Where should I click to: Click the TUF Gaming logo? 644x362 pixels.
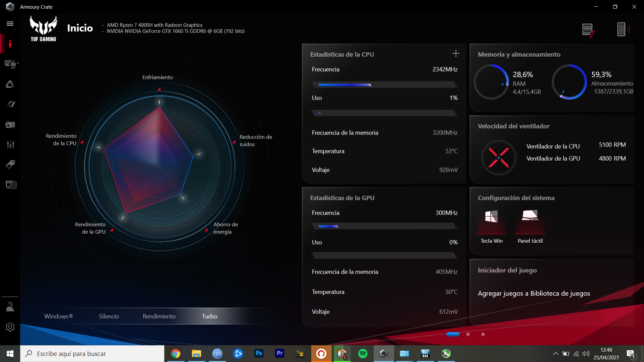coord(43,29)
